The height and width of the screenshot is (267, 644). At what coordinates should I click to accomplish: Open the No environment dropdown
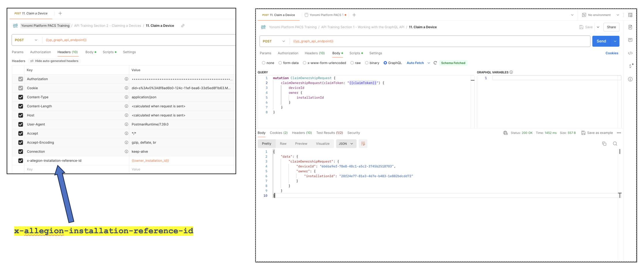point(601,15)
